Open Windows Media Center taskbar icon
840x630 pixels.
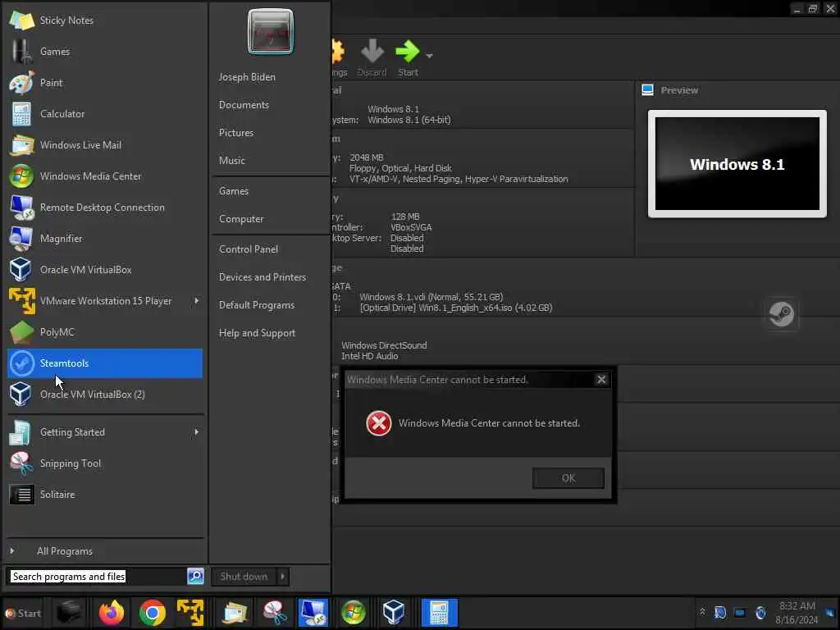(x=354, y=612)
